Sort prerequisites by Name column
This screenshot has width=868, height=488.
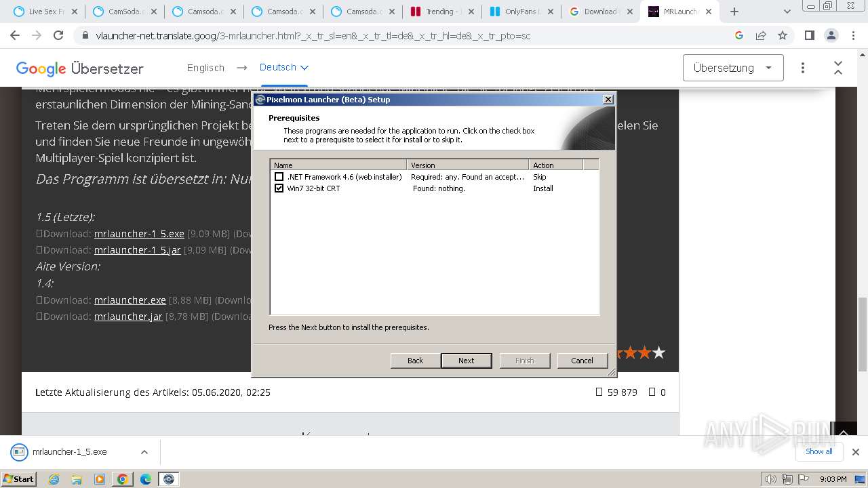pyautogui.click(x=338, y=165)
